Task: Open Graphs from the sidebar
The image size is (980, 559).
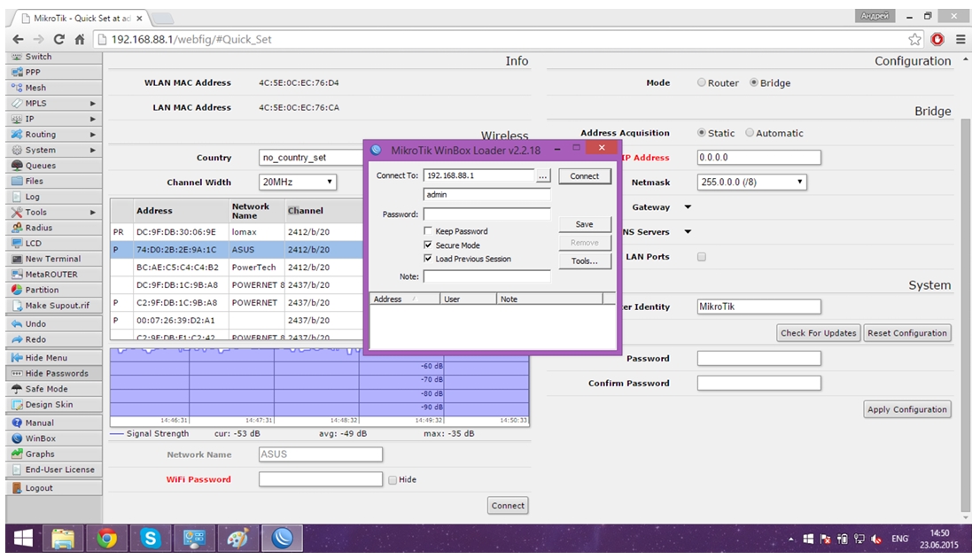Action: point(54,454)
